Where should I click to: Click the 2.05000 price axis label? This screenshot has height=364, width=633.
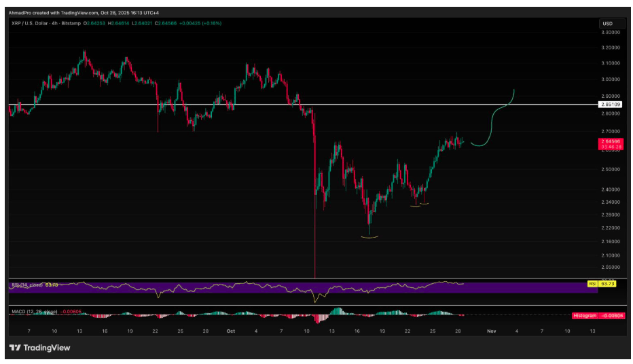611,267
